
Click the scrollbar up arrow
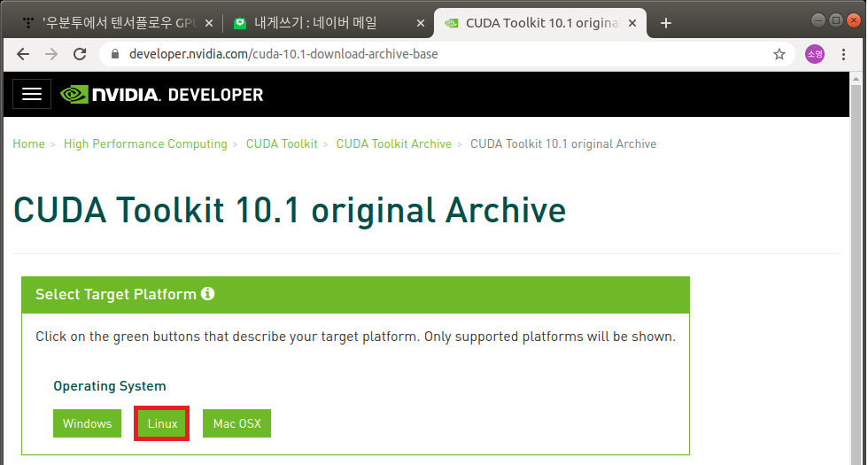[856, 79]
